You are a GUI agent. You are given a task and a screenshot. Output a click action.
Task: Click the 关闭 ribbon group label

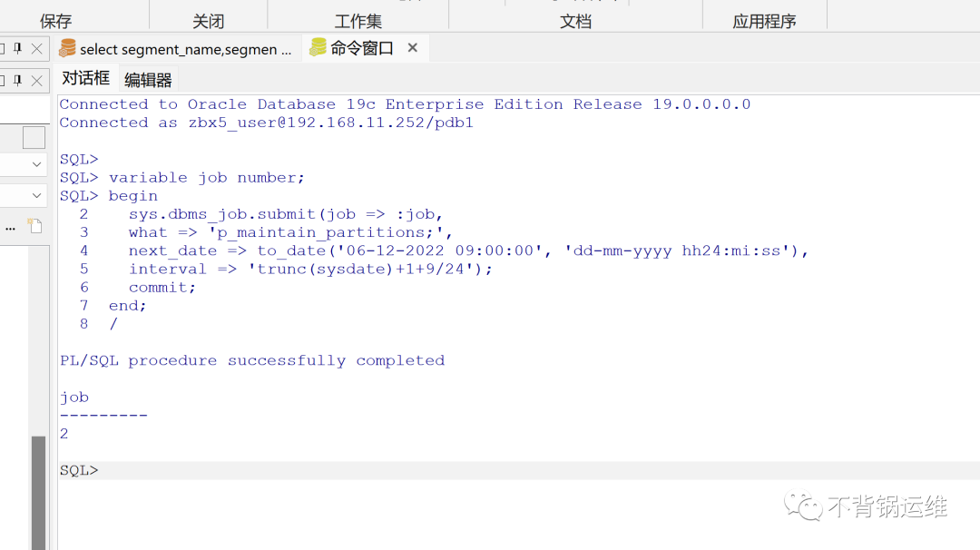click(208, 21)
